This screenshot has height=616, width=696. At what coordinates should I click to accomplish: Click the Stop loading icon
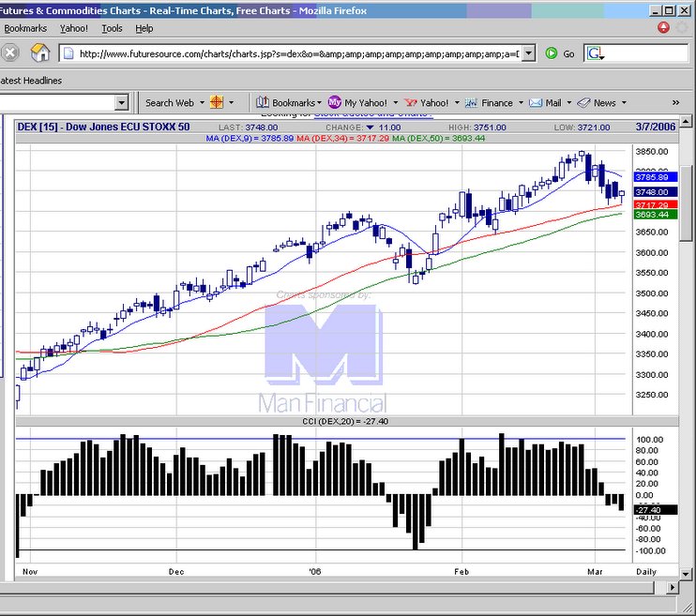coord(9,53)
